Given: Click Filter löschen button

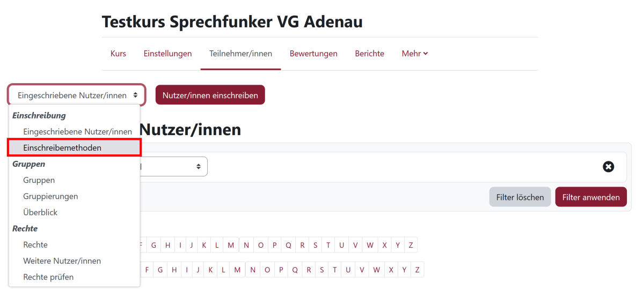Looking at the screenshot, I should click(x=520, y=197).
